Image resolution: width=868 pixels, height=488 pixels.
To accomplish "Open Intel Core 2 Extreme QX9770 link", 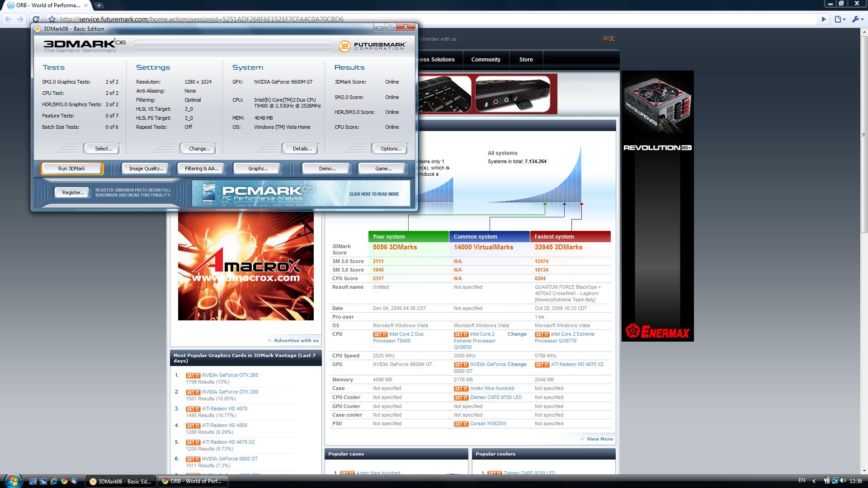I will point(565,338).
